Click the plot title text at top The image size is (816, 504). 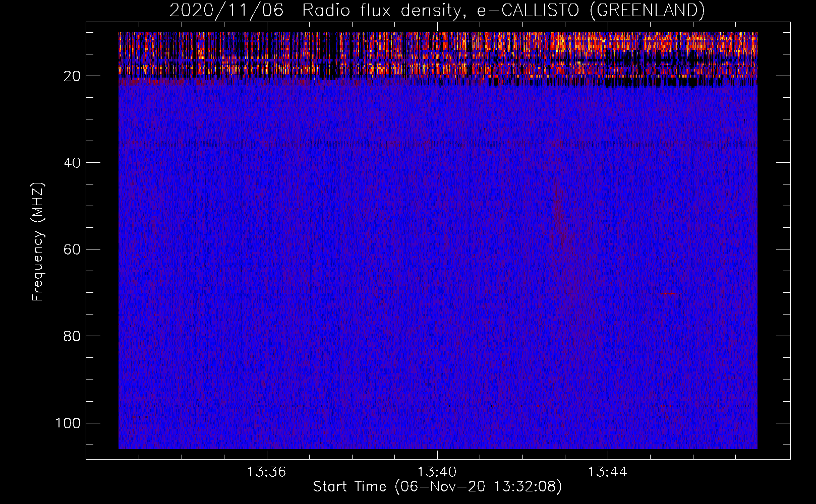click(437, 10)
